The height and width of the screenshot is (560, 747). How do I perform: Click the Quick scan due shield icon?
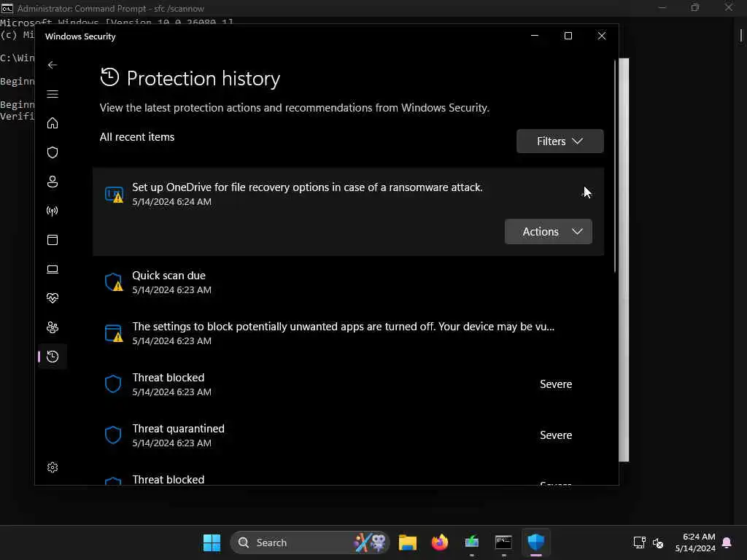(x=114, y=282)
